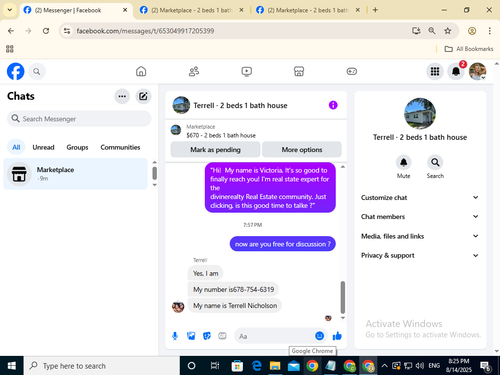This screenshot has width=500, height=375.
Task: Open the Friends icon in top navigation
Action: tap(194, 71)
